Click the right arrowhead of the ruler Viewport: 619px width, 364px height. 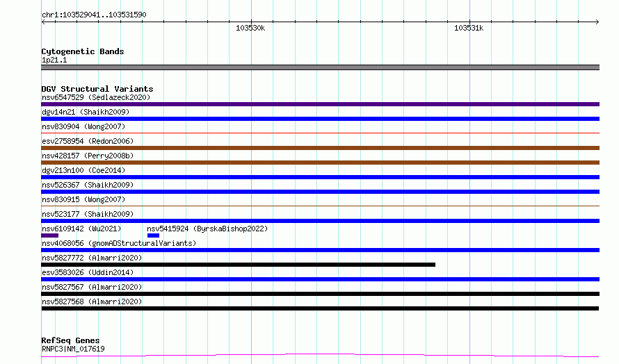pyautogui.click(x=597, y=22)
